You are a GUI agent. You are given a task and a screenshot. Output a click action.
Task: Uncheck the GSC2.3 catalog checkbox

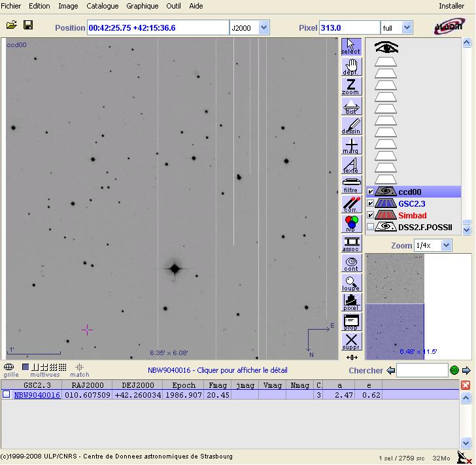tap(370, 203)
